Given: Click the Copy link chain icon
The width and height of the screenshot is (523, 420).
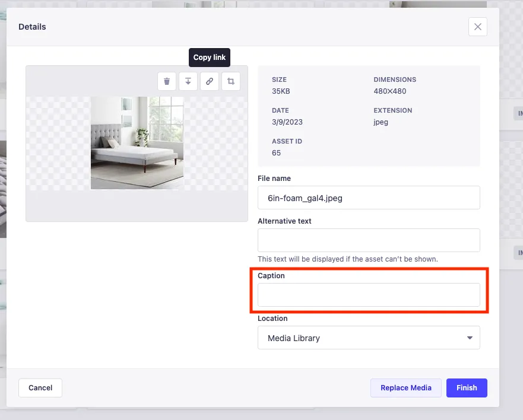Looking at the screenshot, I should tap(210, 81).
